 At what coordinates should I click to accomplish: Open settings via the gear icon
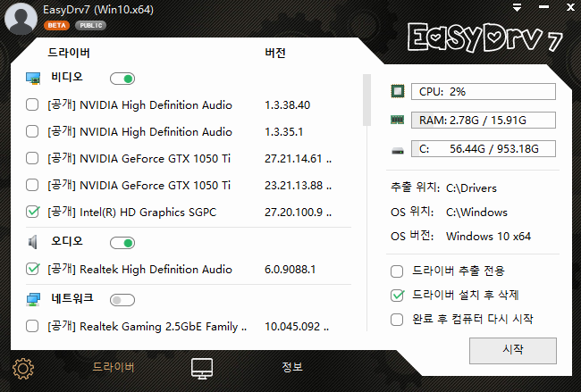click(x=22, y=368)
